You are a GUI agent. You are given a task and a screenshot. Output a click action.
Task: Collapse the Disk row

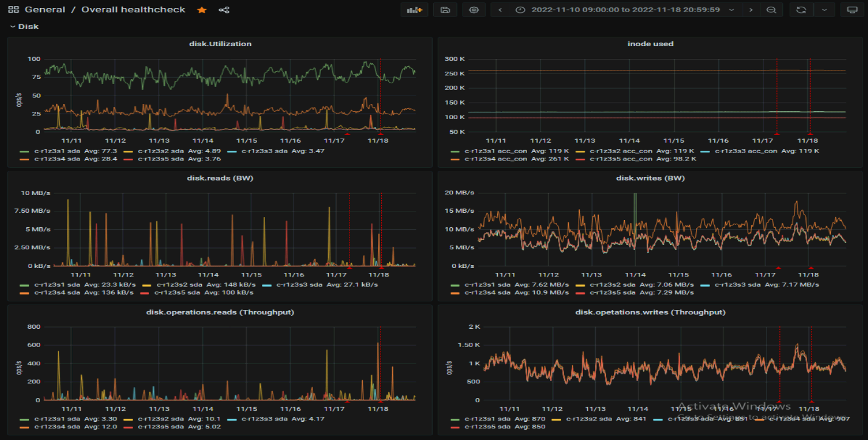tap(24, 27)
